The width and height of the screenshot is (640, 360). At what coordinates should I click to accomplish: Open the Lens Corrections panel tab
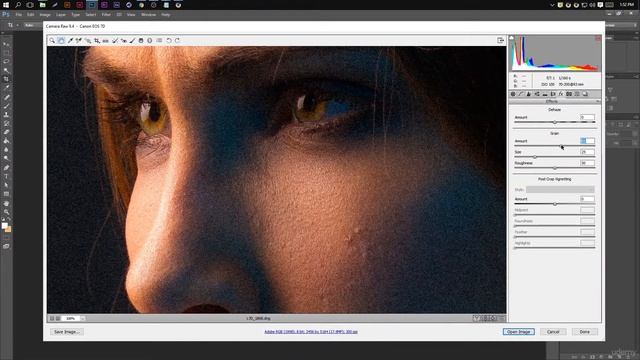coord(553,94)
